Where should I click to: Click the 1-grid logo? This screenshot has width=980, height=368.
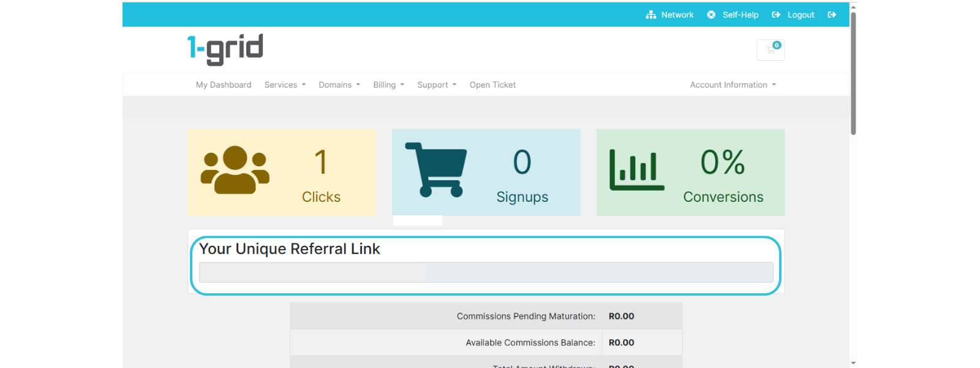(x=225, y=50)
